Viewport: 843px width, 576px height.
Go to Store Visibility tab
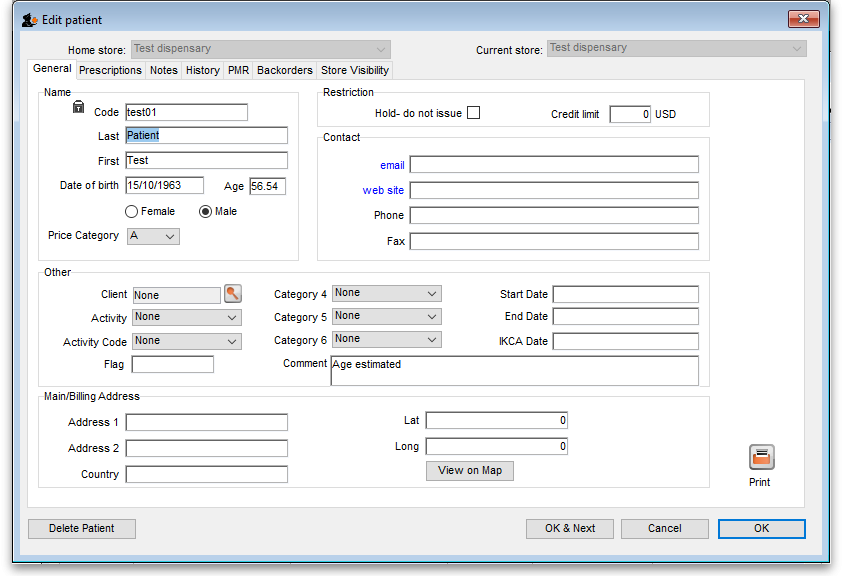[x=354, y=70]
